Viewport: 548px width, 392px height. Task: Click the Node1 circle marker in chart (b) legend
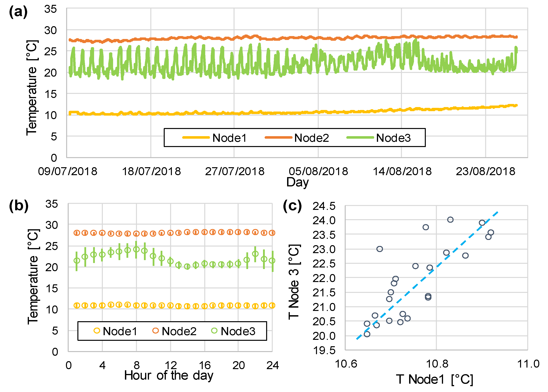click(x=97, y=331)
